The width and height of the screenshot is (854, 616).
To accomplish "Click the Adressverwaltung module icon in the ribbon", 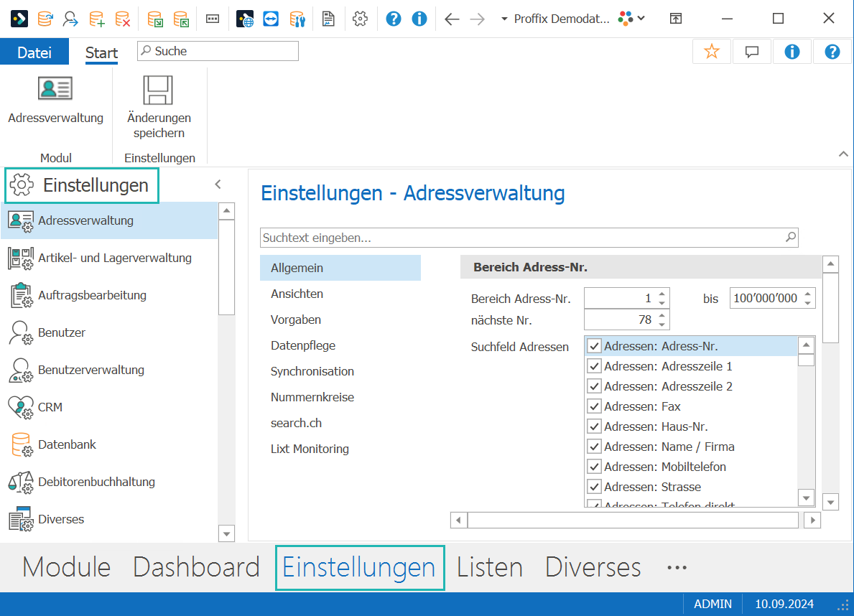I will pyautogui.click(x=55, y=88).
